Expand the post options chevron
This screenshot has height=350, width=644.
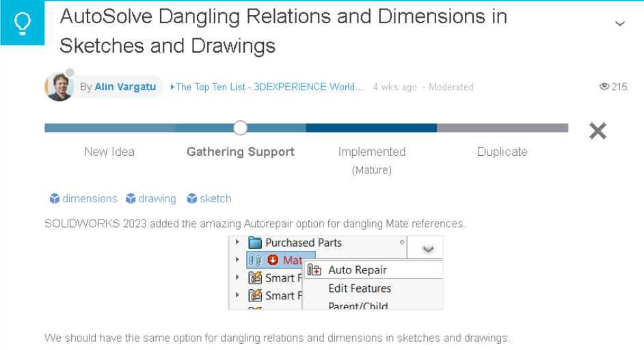click(620, 24)
